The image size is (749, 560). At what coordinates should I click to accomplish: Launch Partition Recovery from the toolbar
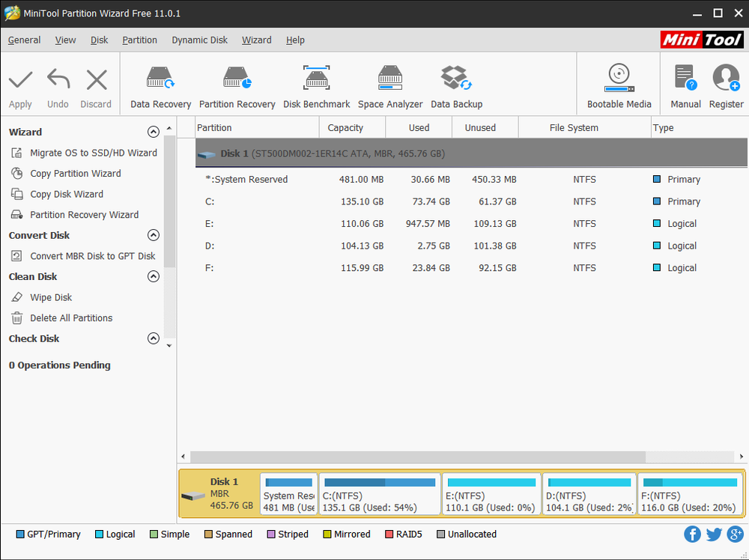237,86
